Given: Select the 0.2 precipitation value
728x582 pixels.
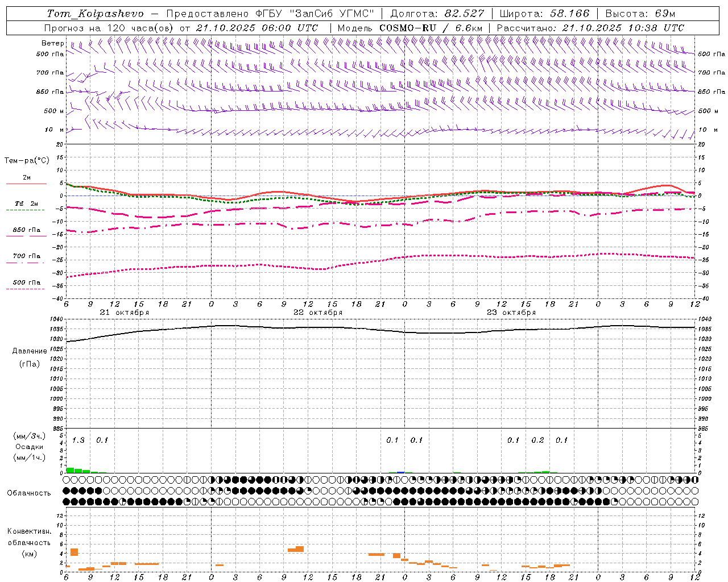Looking at the screenshot, I should [537, 440].
